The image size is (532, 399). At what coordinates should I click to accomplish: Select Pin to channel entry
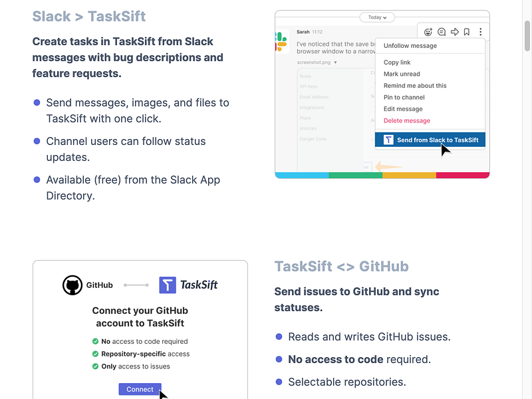pyautogui.click(x=404, y=97)
